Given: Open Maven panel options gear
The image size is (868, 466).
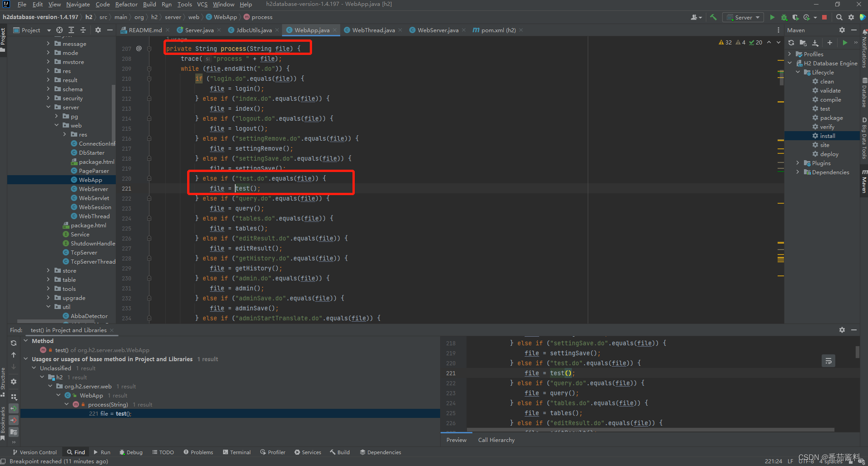Looking at the screenshot, I should [x=842, y=30].
